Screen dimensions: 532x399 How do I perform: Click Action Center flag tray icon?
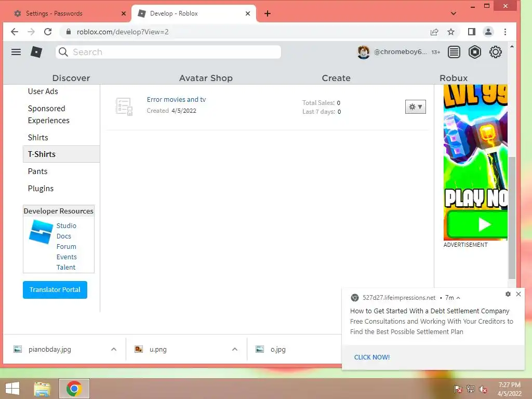[x=458, y=389]
